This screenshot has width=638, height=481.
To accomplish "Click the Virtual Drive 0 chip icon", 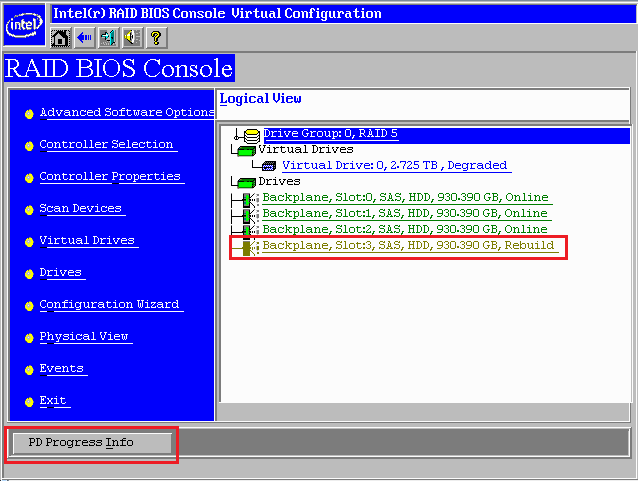I will [x=268, y=166].
